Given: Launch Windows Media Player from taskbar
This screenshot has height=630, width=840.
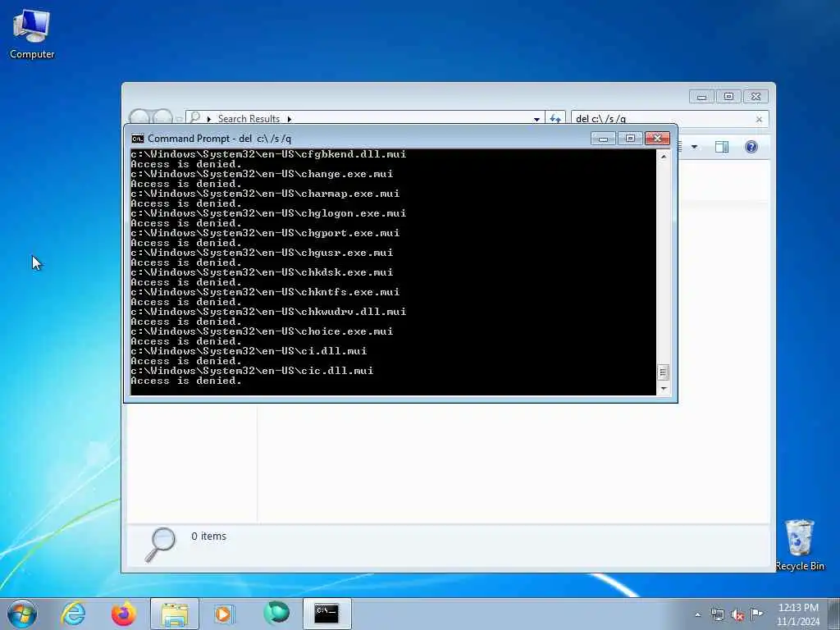Looking at the screenshot, I should click(224, 614).
